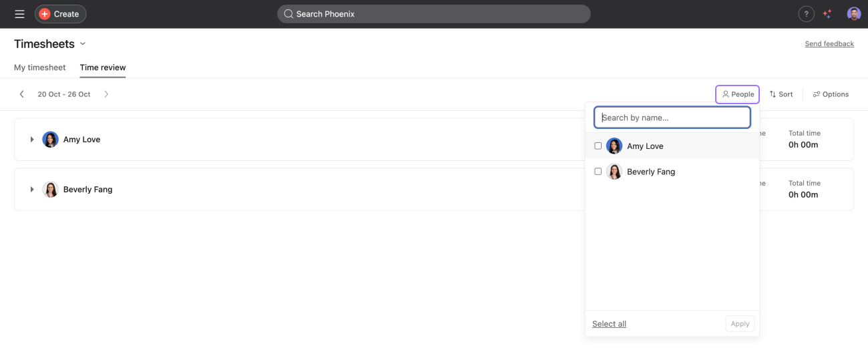Check the Amy Love checkbox
Viewport: 868px width, 352px height.
(x=598, y=146)
